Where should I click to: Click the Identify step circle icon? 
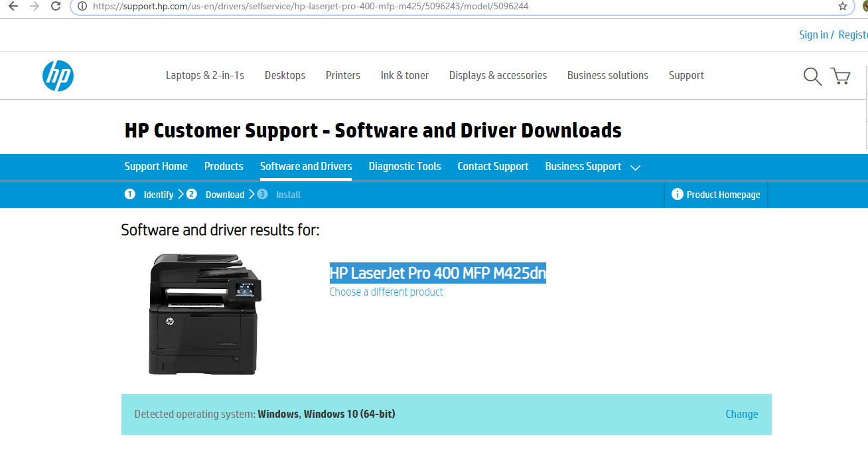[x=130, y=194]
